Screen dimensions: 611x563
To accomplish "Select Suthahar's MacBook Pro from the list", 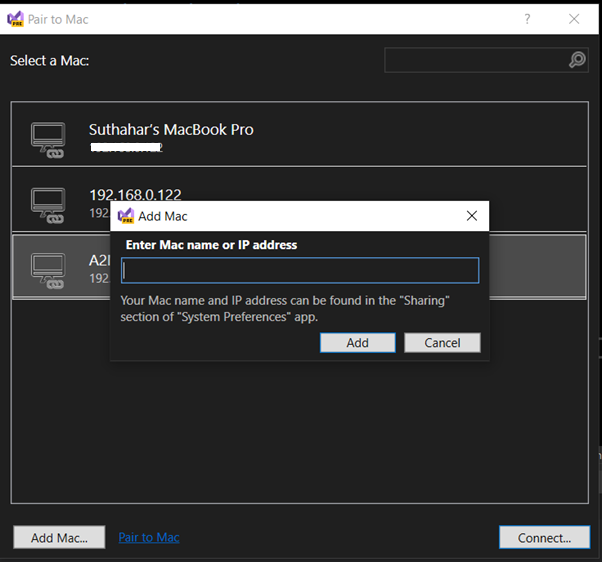I will [299, 135].
